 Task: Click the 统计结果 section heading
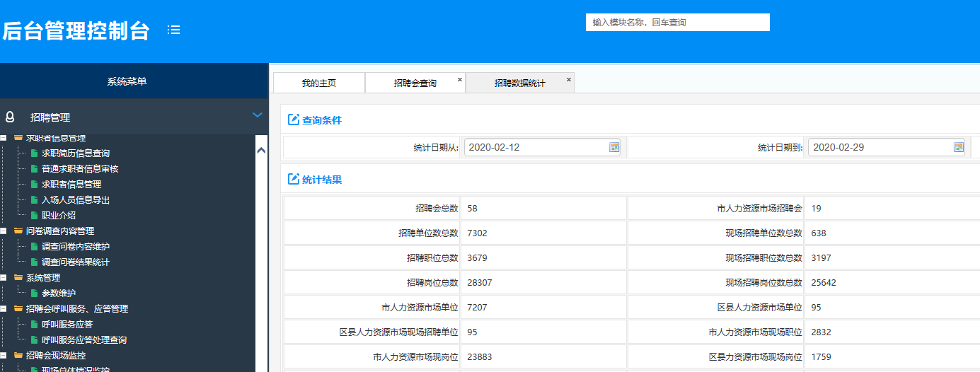coord(322,180)
